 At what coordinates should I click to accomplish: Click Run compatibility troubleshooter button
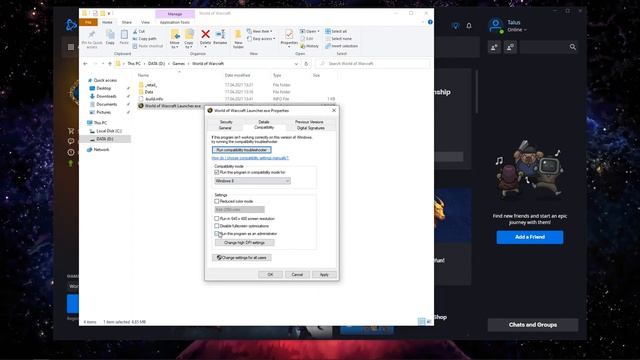242,150
